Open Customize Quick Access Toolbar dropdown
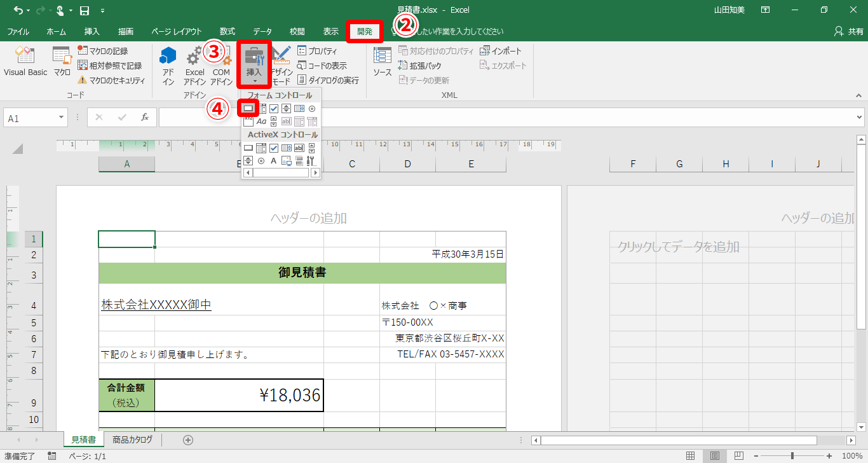This screenshot has width=868, height=463. 102,11
